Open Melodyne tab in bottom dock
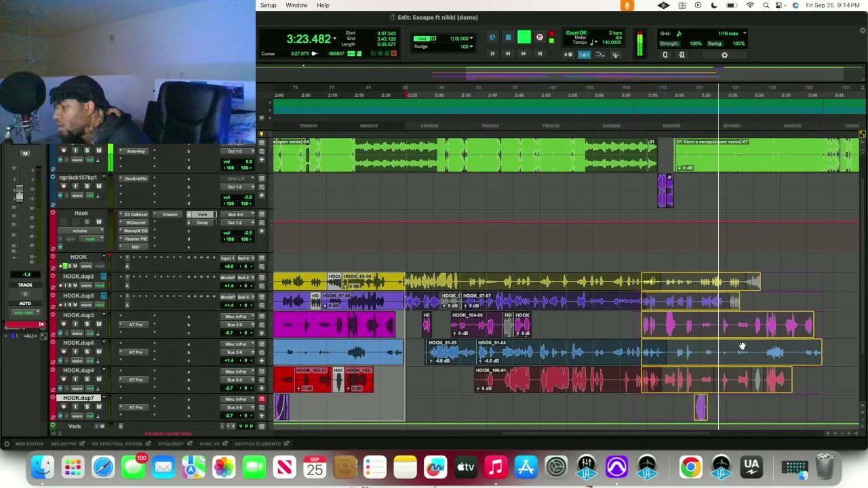 (64, 444)
